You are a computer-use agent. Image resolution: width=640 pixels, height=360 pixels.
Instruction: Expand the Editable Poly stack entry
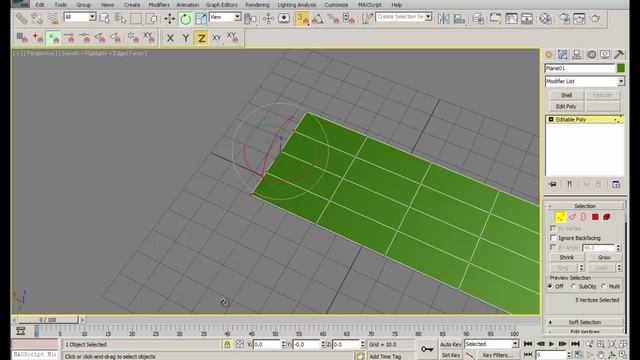pyautogui.click(x=551, y=120)
